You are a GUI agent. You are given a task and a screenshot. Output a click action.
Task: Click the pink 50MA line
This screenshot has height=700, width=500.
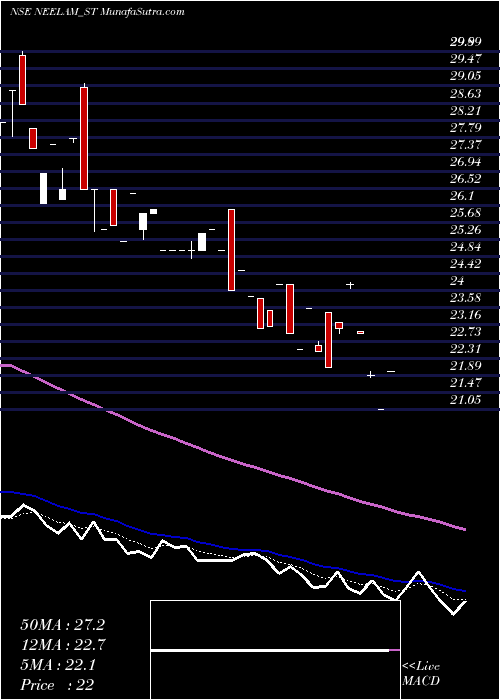(232, 460)
